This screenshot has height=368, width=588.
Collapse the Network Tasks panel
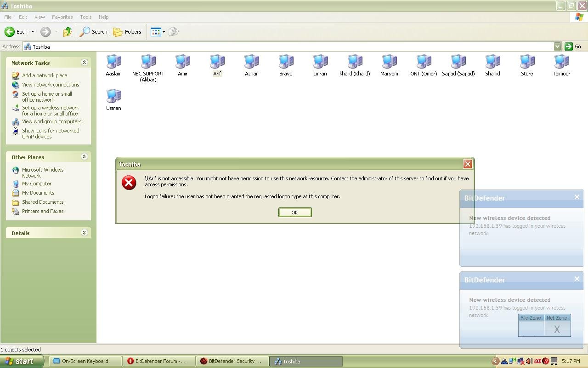pos(84,63)
